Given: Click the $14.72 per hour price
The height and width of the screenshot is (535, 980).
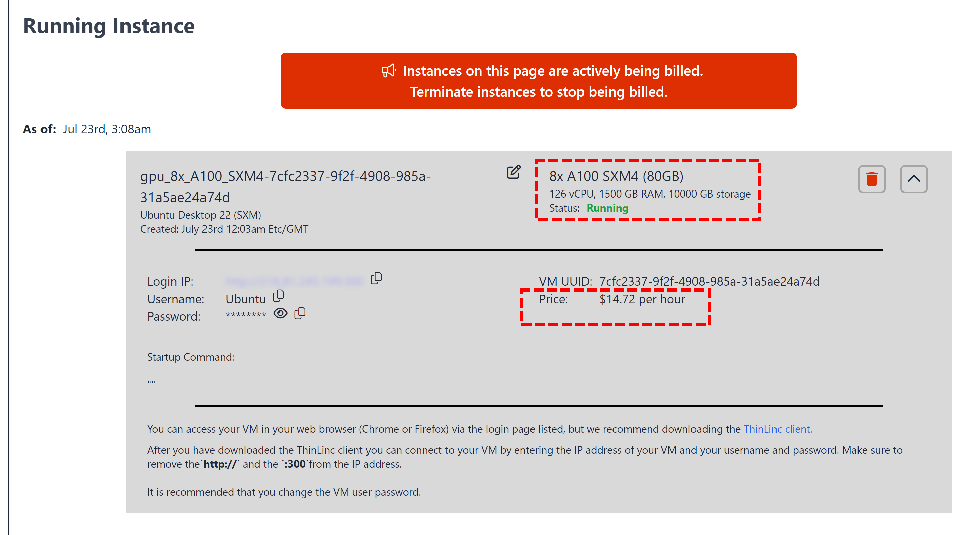Looking at the screenshot, I should (x=643, y=299).
